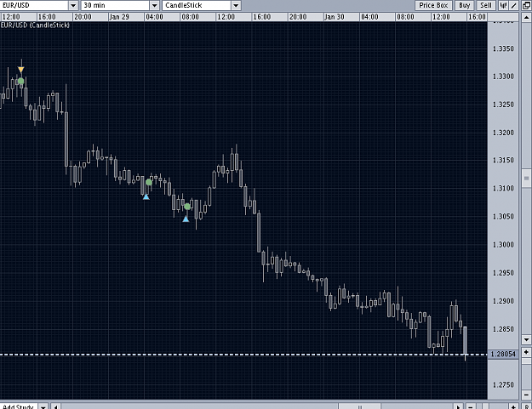
Task: Click the EUR/USD (CandleStick) chart title
Action: click(x=35, y=25)
